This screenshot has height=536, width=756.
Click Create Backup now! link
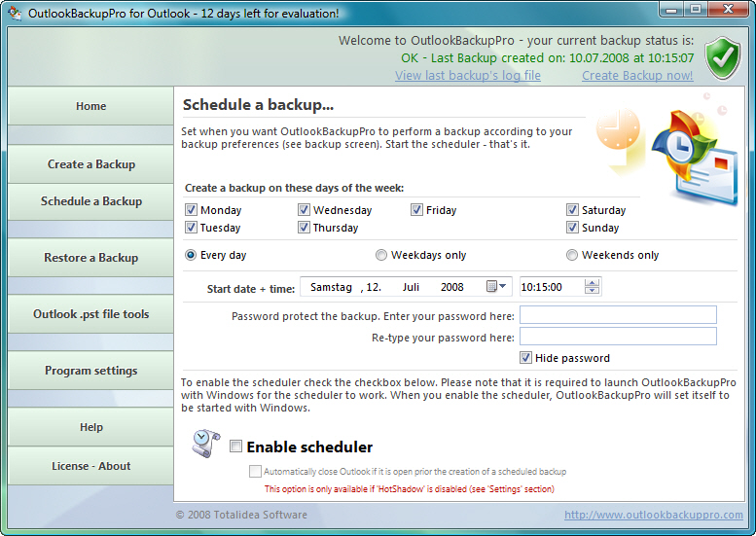pos(637,76)
